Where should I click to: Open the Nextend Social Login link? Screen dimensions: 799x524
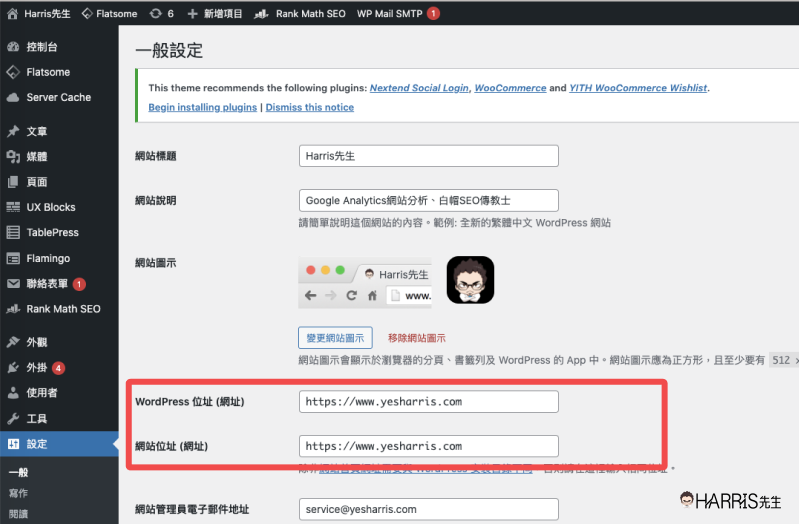coord(419,88)
